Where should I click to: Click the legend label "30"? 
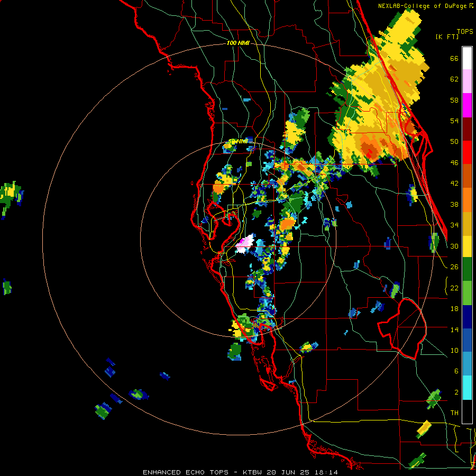[x=454, y=246]
